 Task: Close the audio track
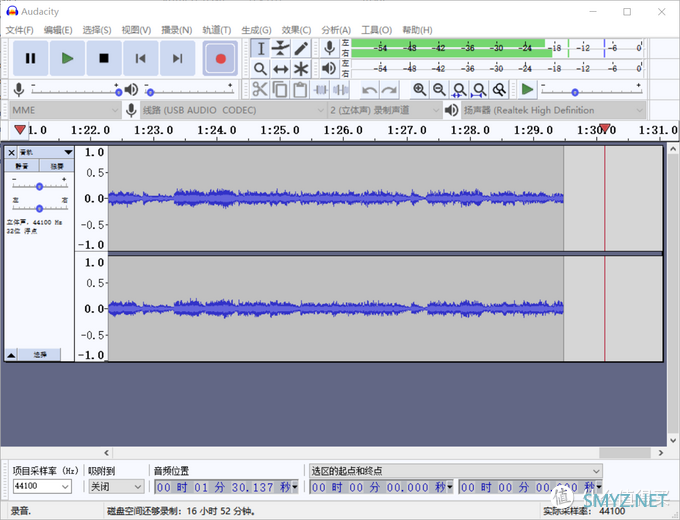11,152
